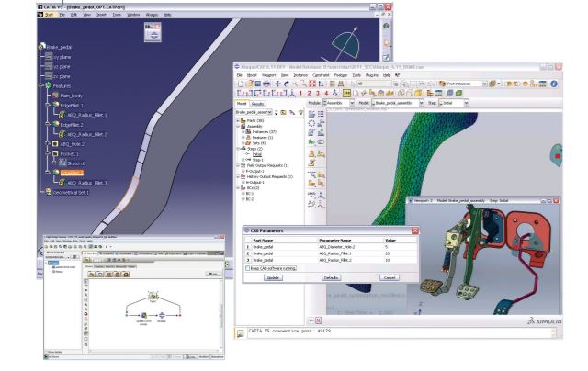This screenshot has height=371, width=588.
Task: Click the message area icon beside CATIA connection text
Action: tap(241, 333)
